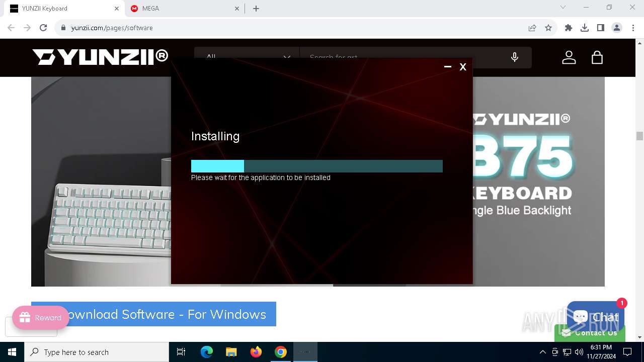Open the Windows Start menu

[12, 352]
